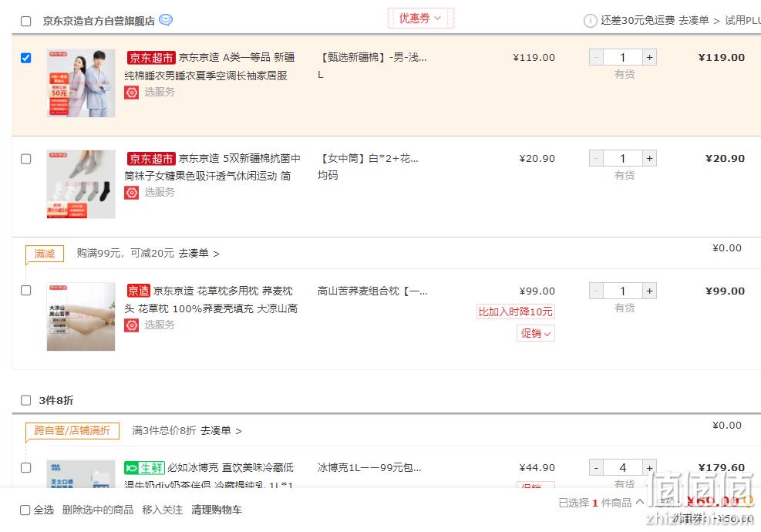Viewport: 761px width, 532px height.
Task: Click the socks quantity input field
Action: coord(623,158)
